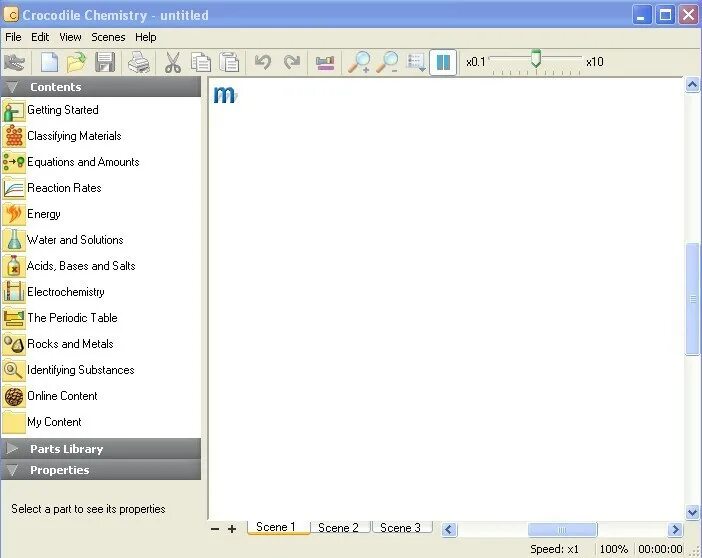The image size is (702, 558).
Task: Zoom out with magnifier minus icon
Action: point(387,62)
